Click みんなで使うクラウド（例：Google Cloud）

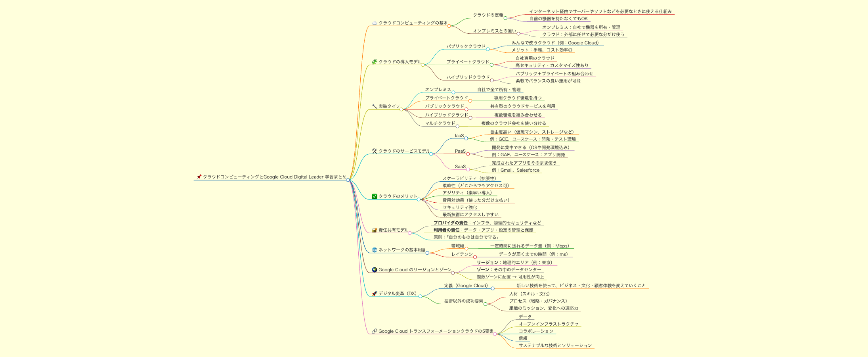555,43
